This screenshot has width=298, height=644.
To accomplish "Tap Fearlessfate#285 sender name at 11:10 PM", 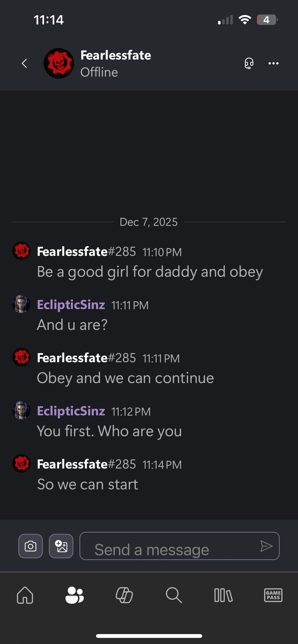I will pos(86,252).
